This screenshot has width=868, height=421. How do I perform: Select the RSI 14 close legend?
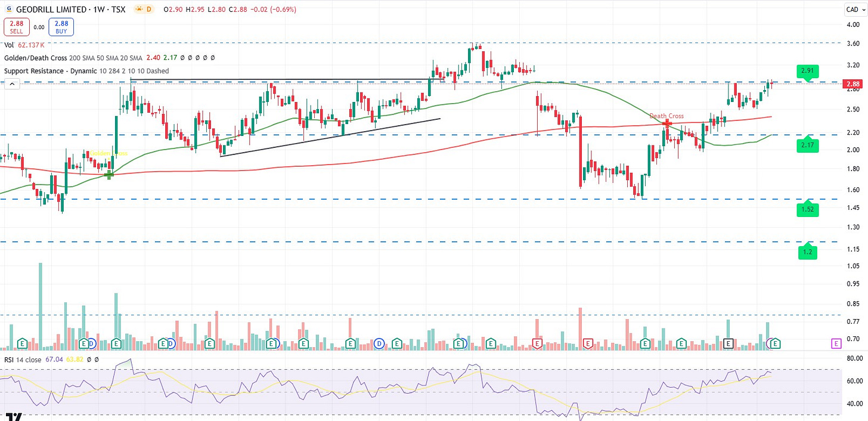23,360
